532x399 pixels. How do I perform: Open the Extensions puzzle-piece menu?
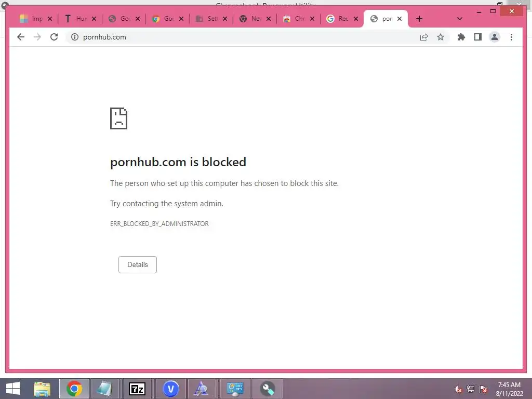click(461, 37)
